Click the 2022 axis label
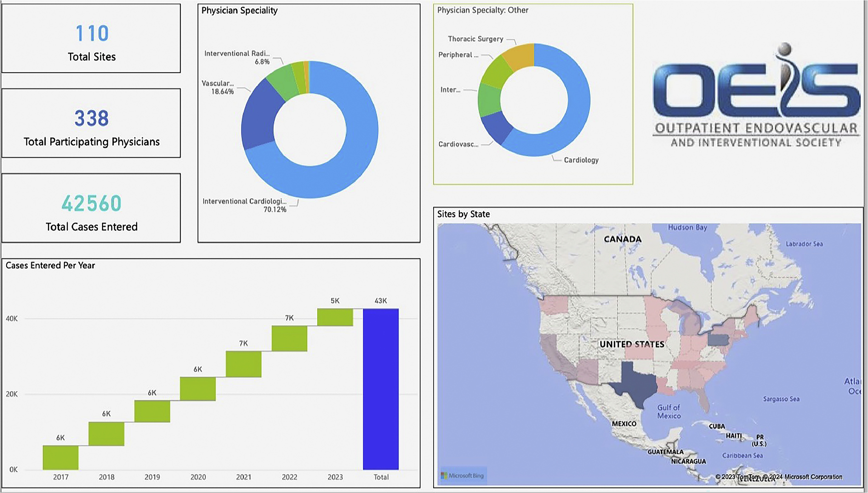 pos(289,477)
